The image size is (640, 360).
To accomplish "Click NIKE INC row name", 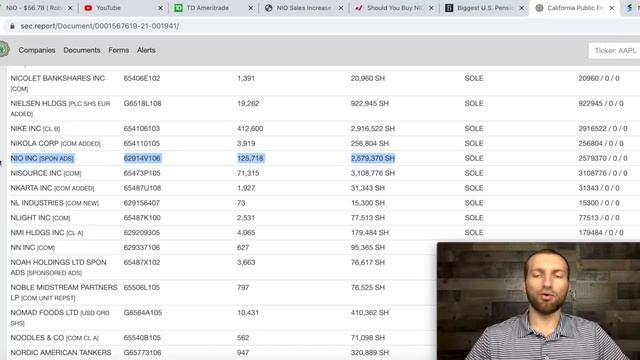I will click(35, 129).
